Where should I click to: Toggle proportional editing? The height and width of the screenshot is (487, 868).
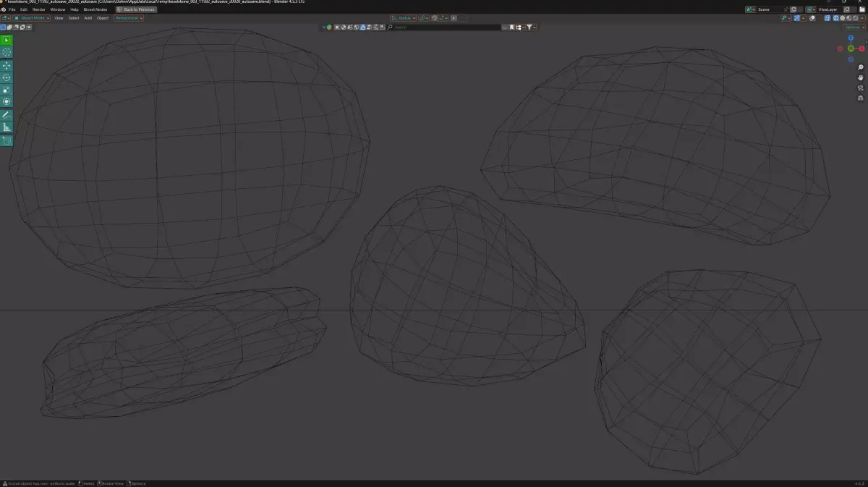(x=454, y=18)
